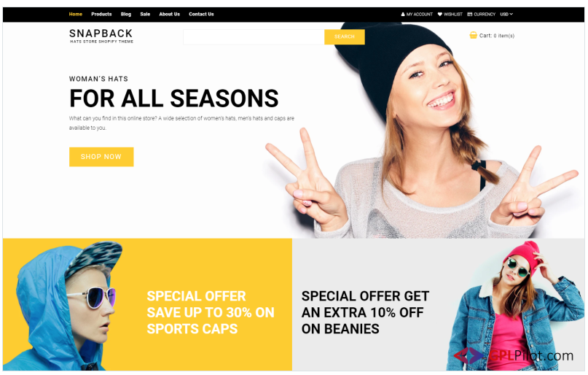Open the Sale menu item
The width and height of the screenshot is (588, 375).
click(x=145, y=15)
